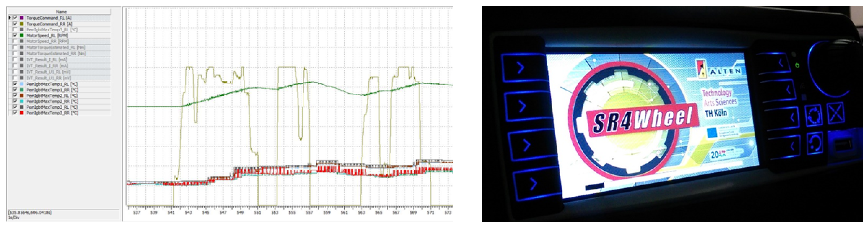The image size is (868, 228).
Task: Uncheck the TorqueCommand_RL signal checkbox
Action: (x=15, y=18)
